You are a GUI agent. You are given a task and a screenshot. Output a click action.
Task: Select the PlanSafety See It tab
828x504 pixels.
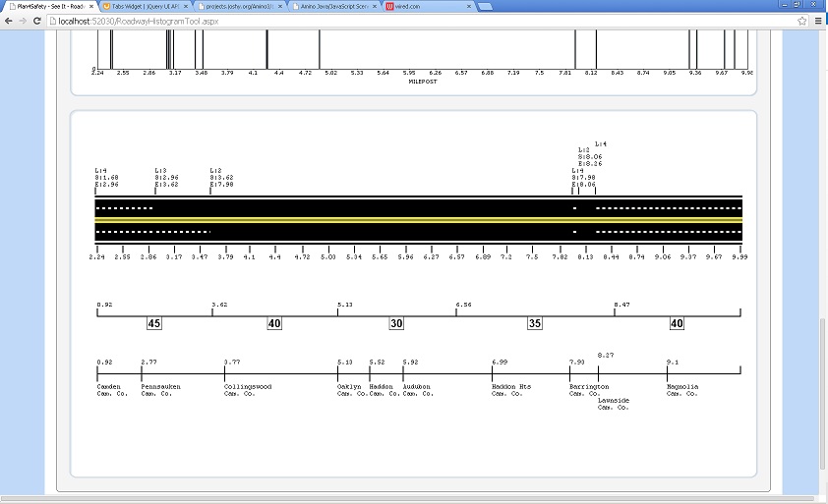[x=51, y=6]
